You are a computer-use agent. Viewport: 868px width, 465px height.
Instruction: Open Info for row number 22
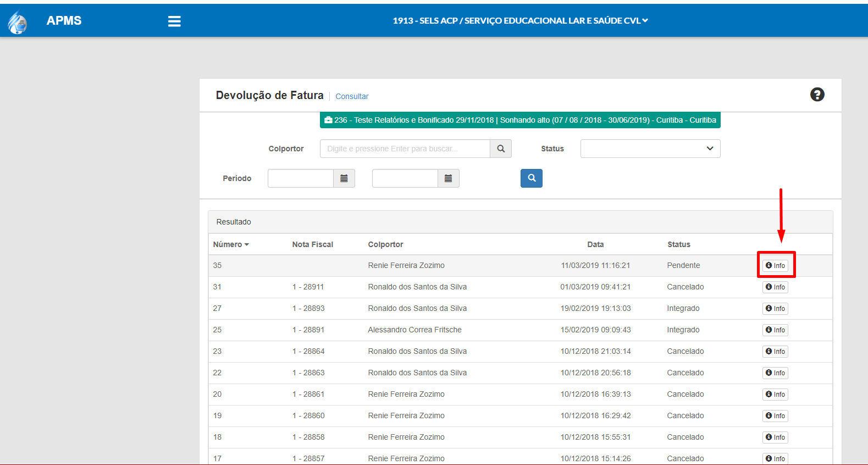[x=775, y=373]
